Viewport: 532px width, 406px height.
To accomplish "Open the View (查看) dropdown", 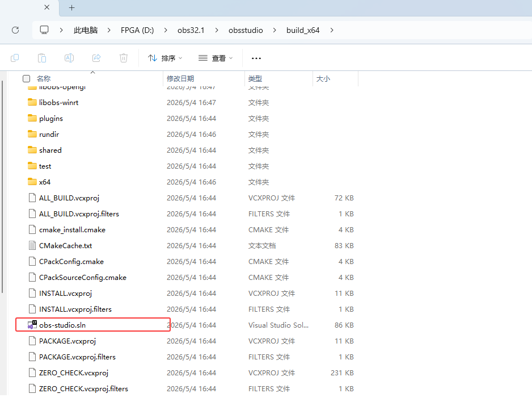I will 216,58.
